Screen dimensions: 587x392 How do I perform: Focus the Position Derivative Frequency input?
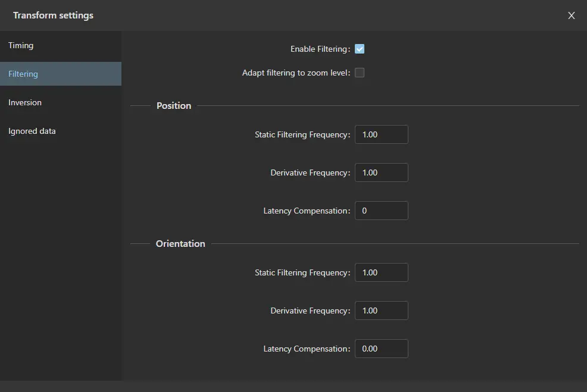(x=381, y=173)
